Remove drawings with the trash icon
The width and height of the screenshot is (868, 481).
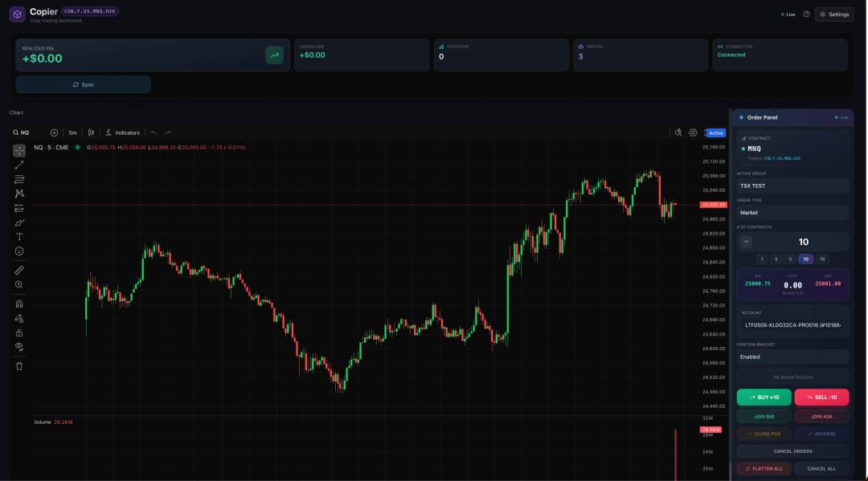click(18, 366)
